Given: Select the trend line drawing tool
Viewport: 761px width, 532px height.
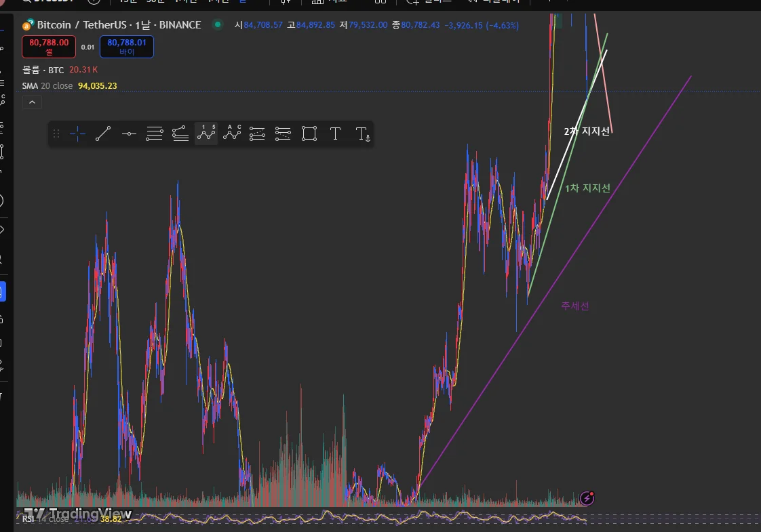Looking at the screenshot, I should [x=103, y=134].
